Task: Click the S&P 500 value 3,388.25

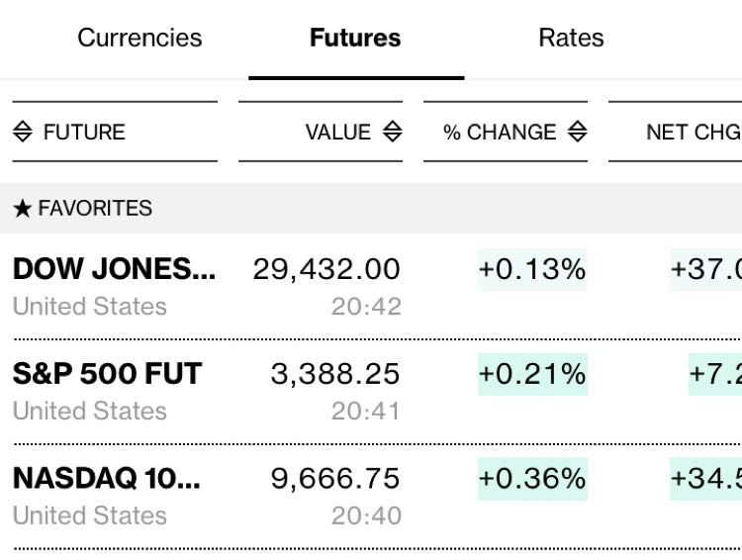Action: (335, 373)
